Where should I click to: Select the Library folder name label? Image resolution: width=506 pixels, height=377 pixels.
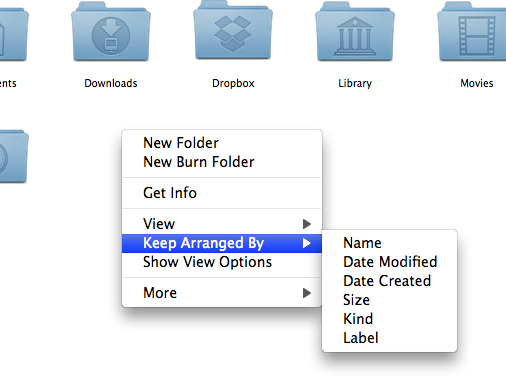click(x=355, y=83)
